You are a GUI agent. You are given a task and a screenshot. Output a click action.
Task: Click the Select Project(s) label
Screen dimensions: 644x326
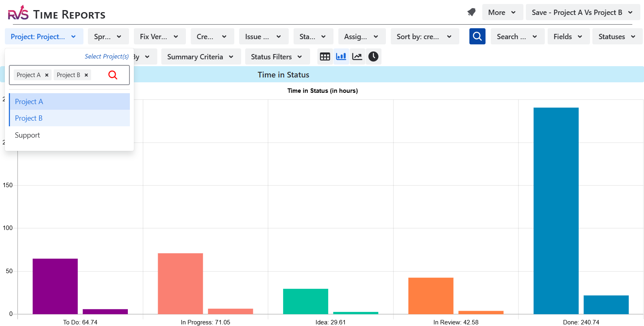[x=106, y=56]
